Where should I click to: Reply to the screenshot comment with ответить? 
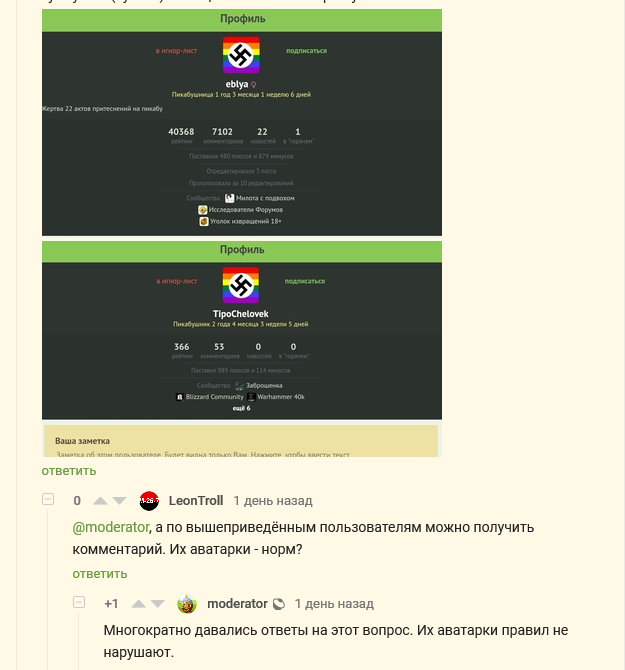[69, 471]
